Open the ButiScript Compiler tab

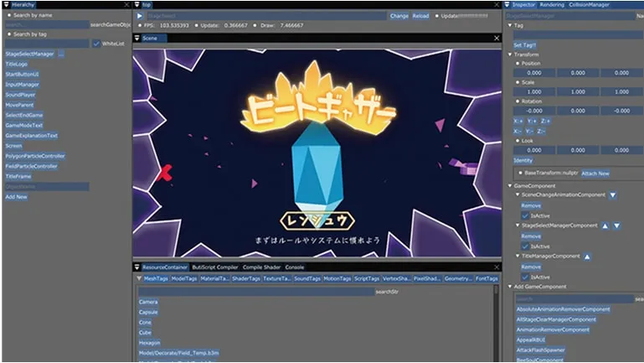(x=214, y=267)
